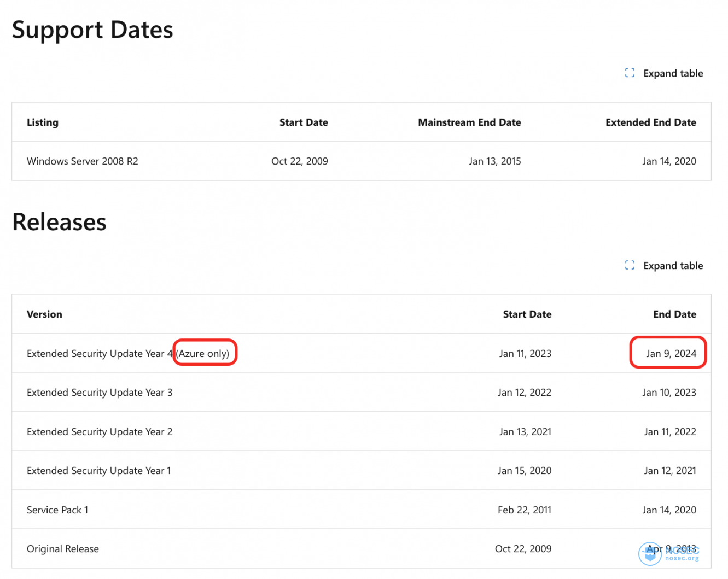This screenshot has width=728, height=579.
Task: Select the Extended Security Update Year 3 row
Action: pos(100,393)
